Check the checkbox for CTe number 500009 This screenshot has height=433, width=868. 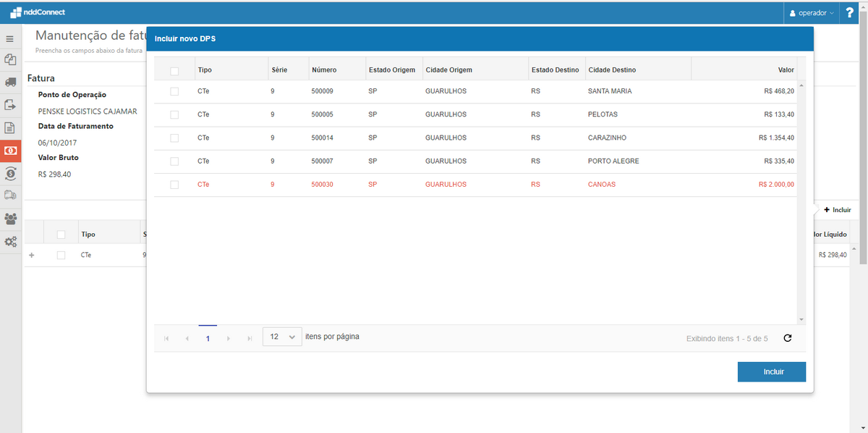tap(174, 91)
